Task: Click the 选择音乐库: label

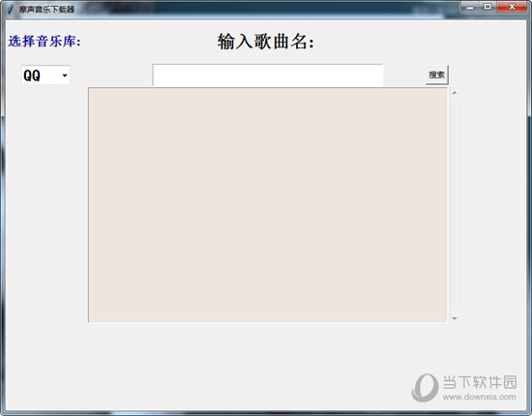Action: pos(44,42)
